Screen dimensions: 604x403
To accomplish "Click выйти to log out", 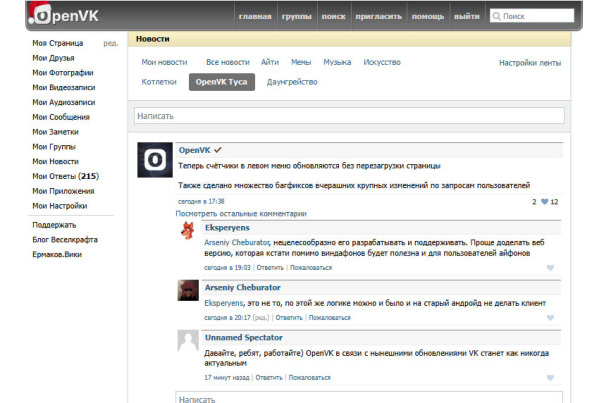I will [x=467, y=17].
